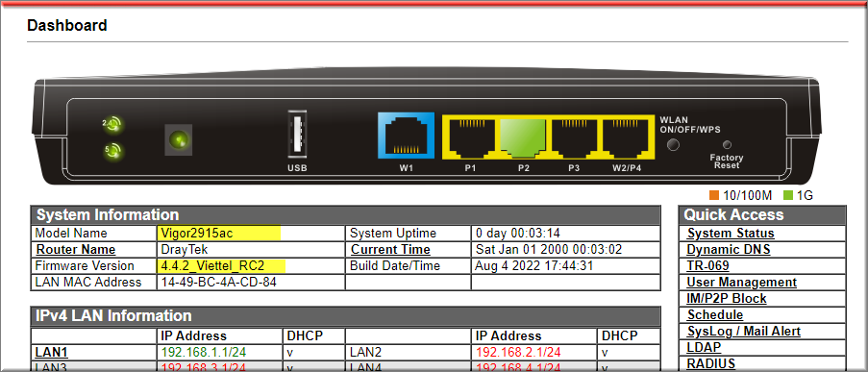Open Dynamic DNS in Quick Access
This screenshot has height=372, width=868.
[729, 250]
